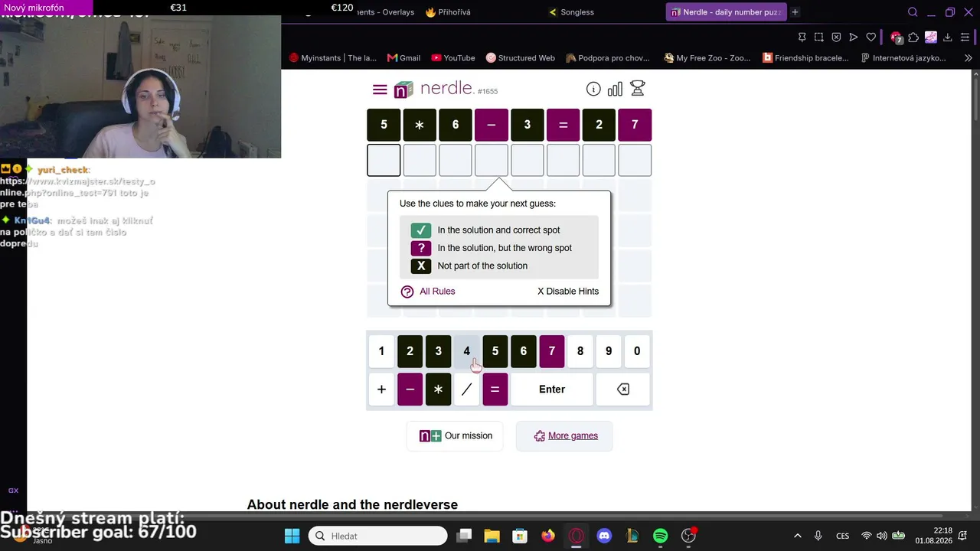Search tabs with the magnifier icon
Image resolution: width=980 pixels, height=551 pixels.
(913, 12)
